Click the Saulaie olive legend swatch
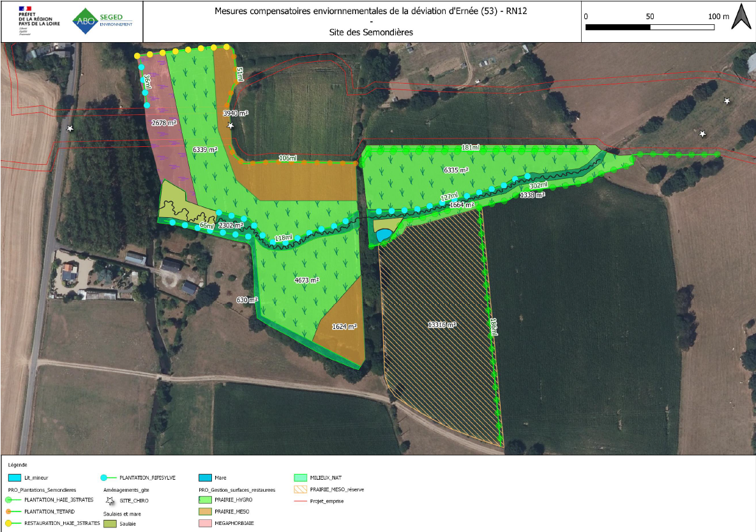The width and height of the screenshot is (756, 532). click(110, 524)
